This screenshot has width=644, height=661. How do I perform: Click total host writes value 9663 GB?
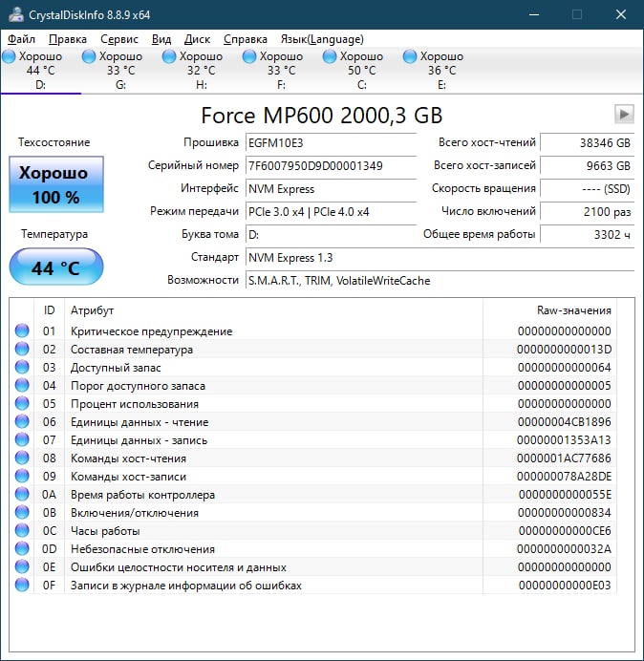tap(587, 165)
